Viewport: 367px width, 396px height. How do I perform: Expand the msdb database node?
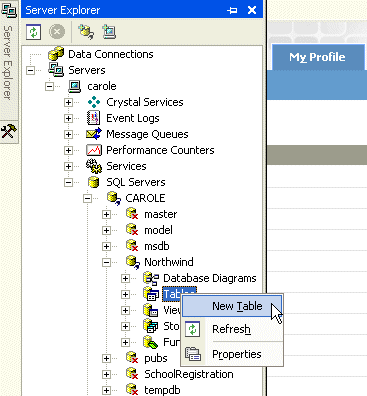click(x=106, y=246)
